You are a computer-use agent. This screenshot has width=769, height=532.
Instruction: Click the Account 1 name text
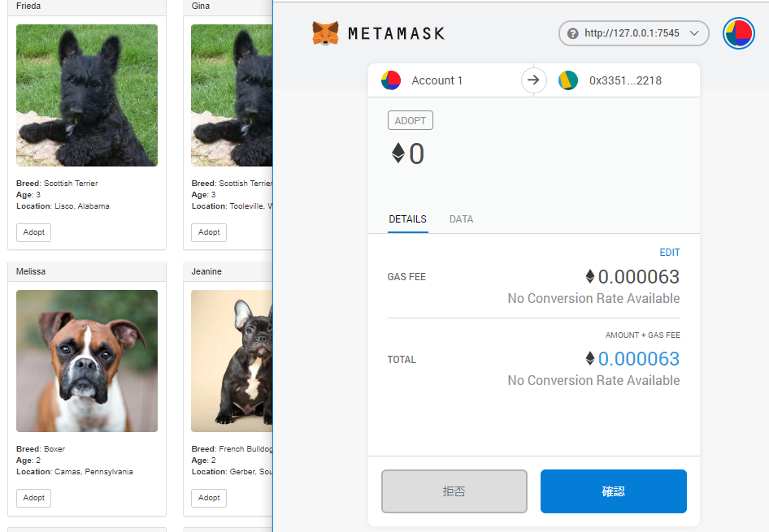(437, 81)
